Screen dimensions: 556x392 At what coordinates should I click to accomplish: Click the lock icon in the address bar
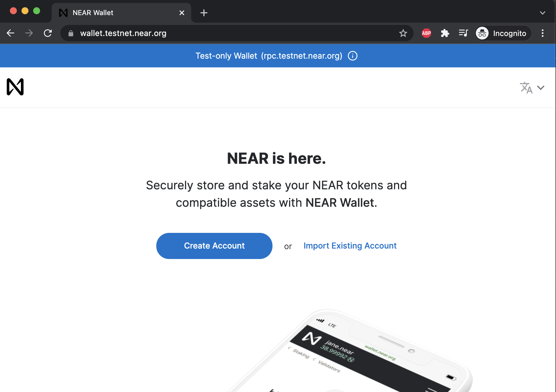71,33
